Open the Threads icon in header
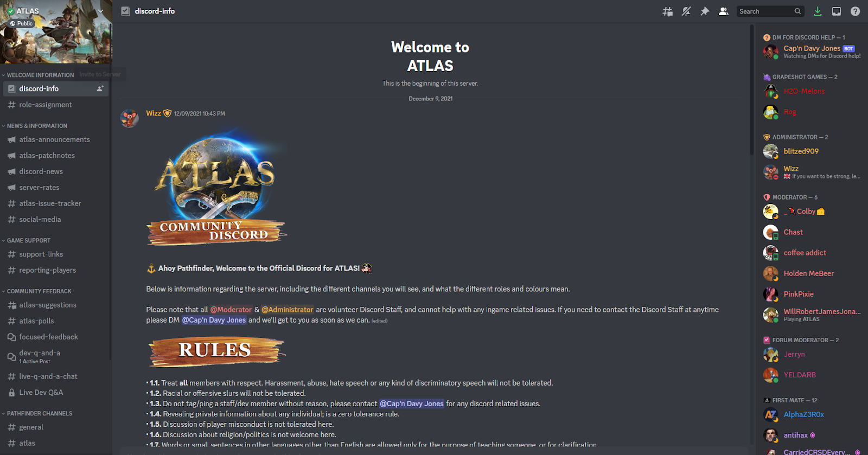 coord(668,11)
